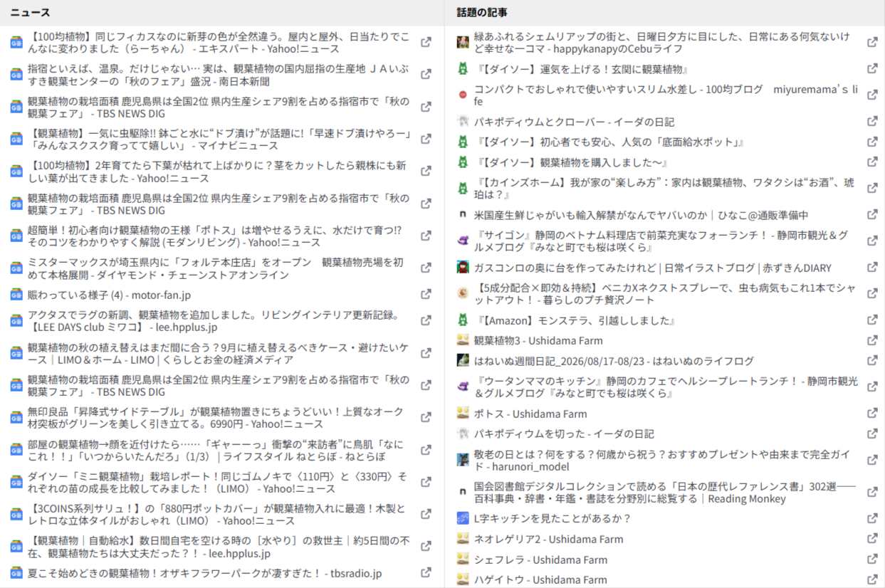Open 無印良品 昇降式サイドテーブル article
885x588 pixels.
pos(216,418)
